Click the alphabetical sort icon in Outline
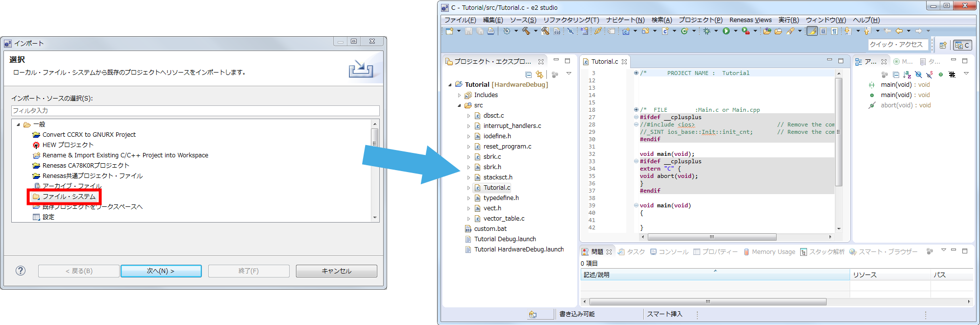 pyautogui.click(x=907, y=75)
